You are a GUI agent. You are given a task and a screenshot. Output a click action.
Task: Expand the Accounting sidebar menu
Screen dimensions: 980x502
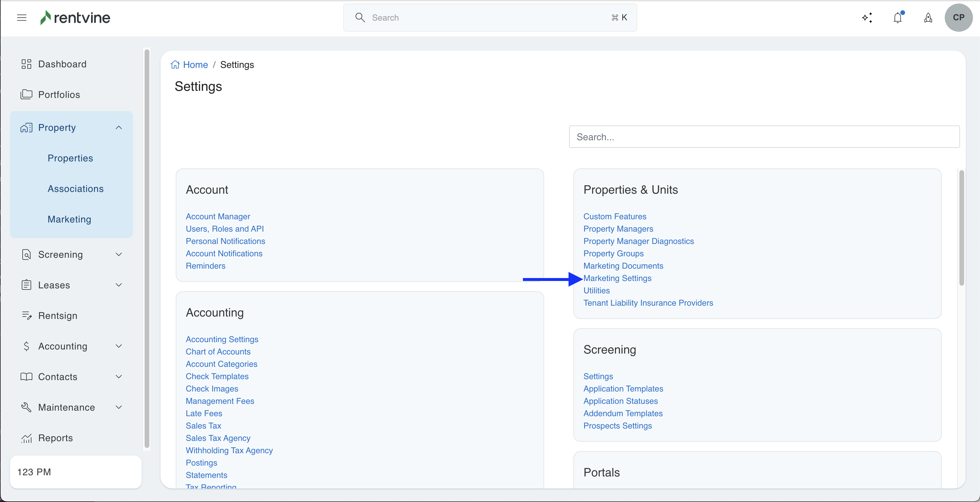[x=119, y=346]
